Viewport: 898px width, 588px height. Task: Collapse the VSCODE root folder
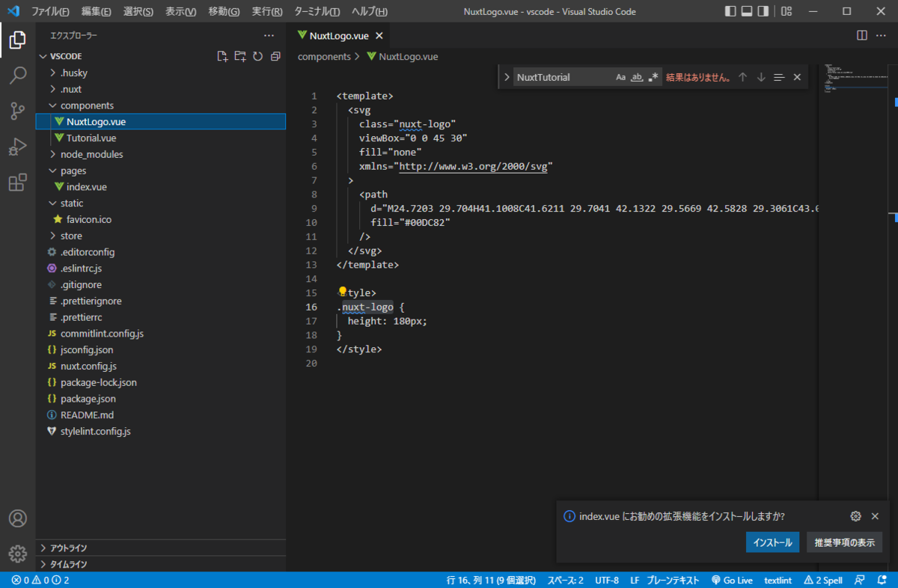(66, 56)
